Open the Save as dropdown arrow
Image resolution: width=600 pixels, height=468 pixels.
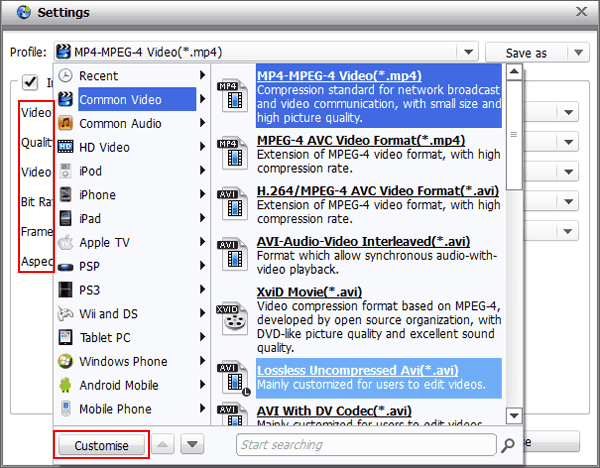(x=578, y=52)
